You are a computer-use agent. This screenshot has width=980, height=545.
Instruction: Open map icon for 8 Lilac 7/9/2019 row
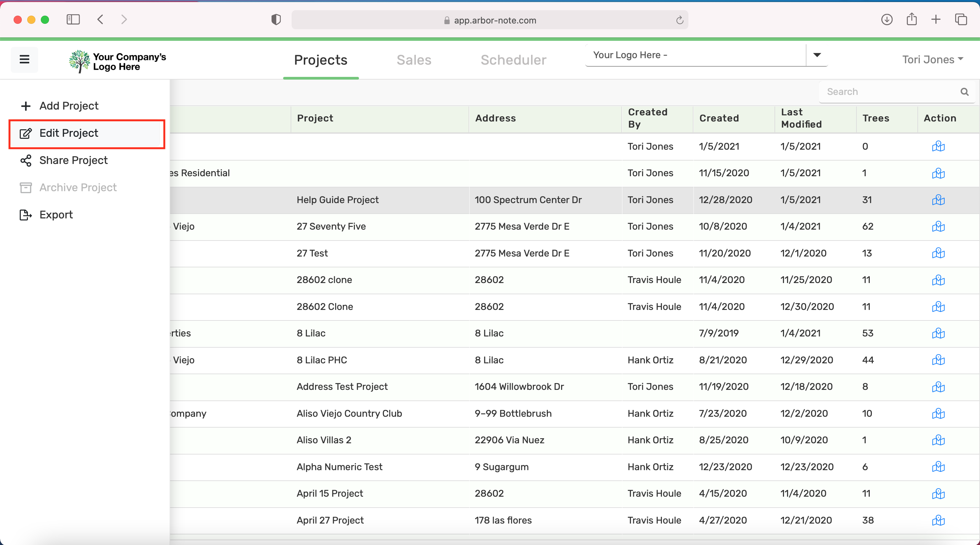(938, 333)
